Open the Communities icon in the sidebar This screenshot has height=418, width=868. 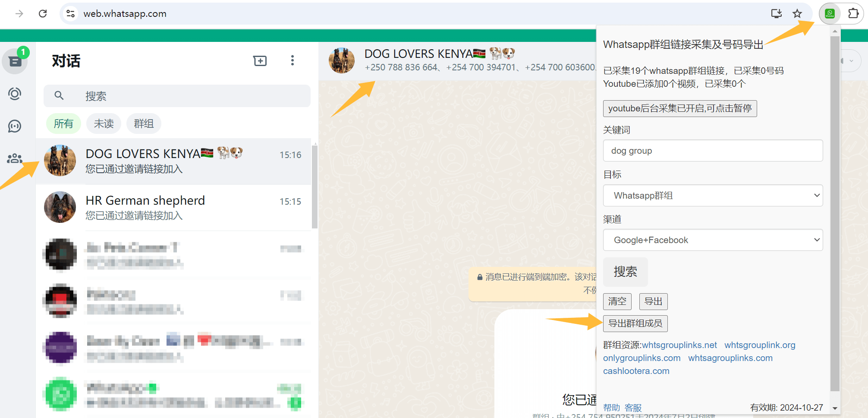point(15,158)
